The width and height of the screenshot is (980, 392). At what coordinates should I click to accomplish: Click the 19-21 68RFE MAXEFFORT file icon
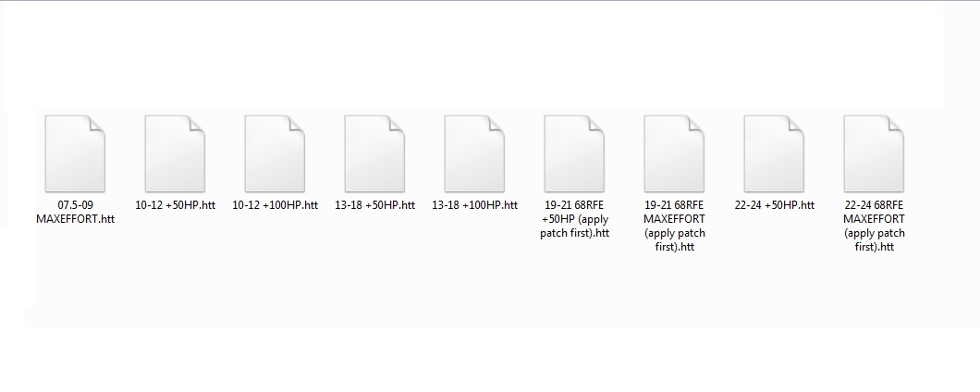point(674,153)
